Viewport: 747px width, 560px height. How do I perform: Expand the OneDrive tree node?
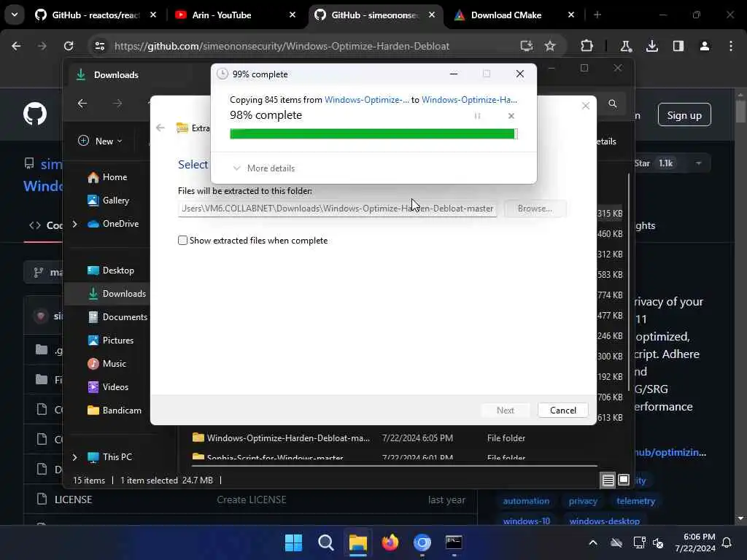click(x=75, y=224)
